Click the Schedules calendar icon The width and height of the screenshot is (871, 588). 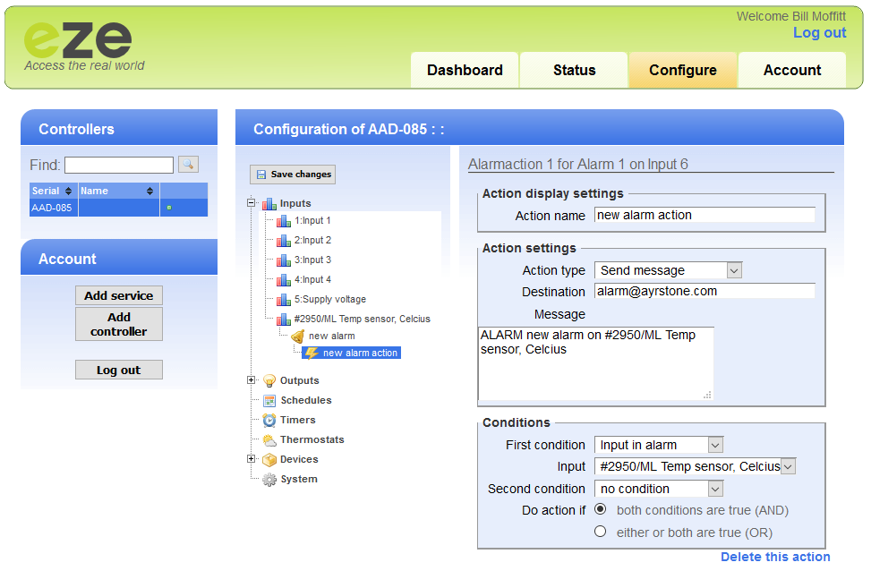click(x=269, y=400)
